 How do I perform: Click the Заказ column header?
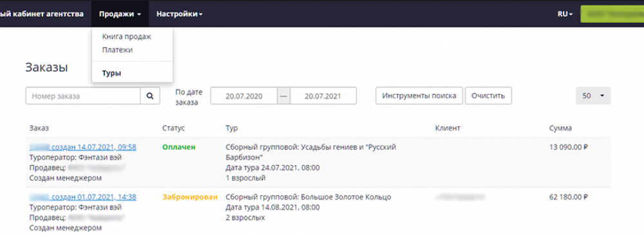tap(39, 128)
